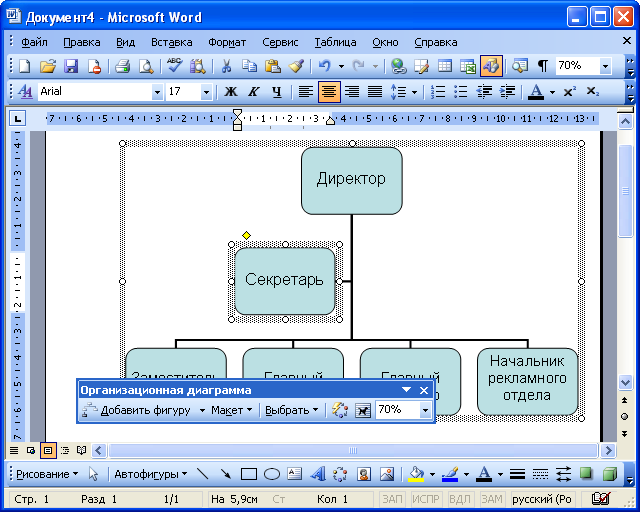Select the Директор box in the diagram

point(351,180)
